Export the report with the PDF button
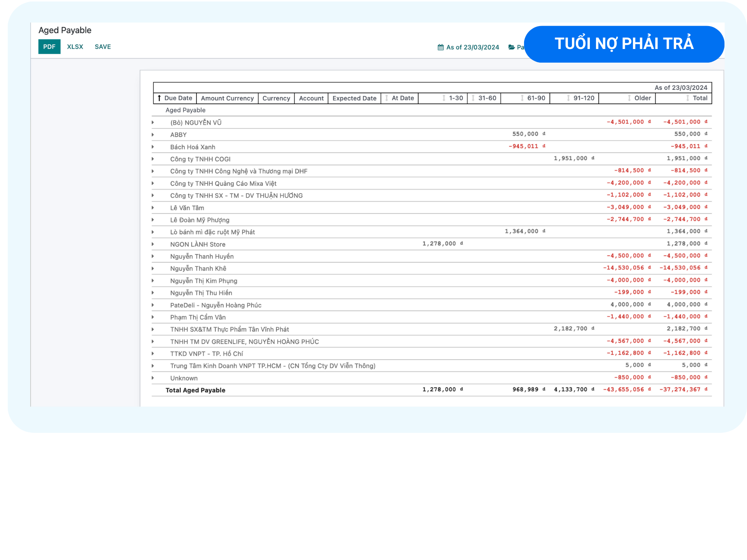This screenshot has width=747, height=560. (49, 47)
